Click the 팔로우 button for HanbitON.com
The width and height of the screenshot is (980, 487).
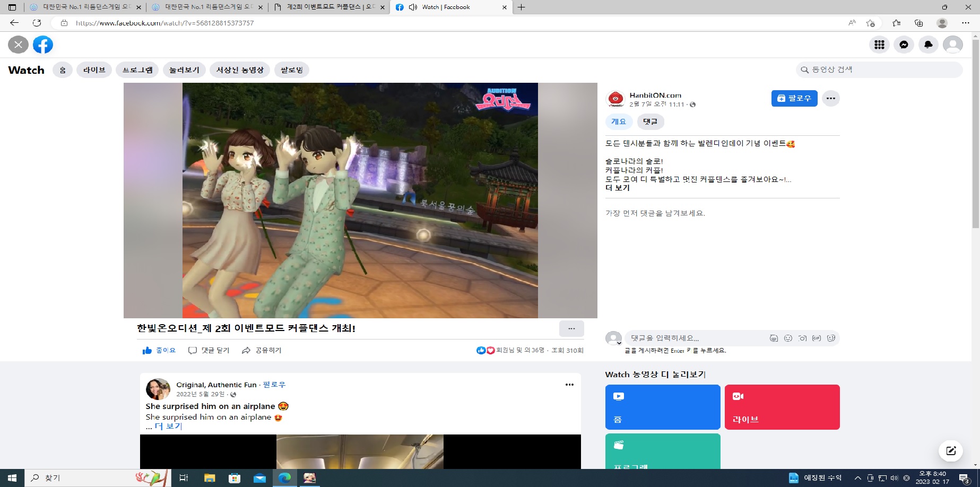[794, 98]
